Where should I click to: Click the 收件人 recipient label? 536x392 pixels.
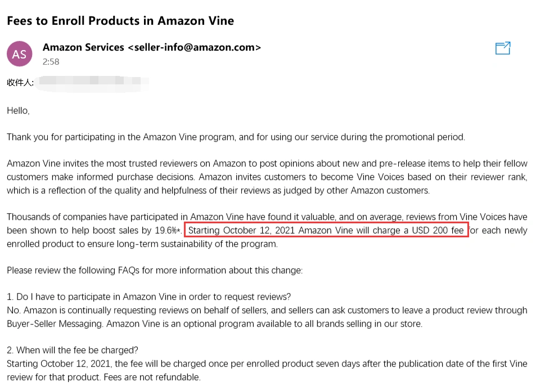pyautogui.click(x=20, y=83)
